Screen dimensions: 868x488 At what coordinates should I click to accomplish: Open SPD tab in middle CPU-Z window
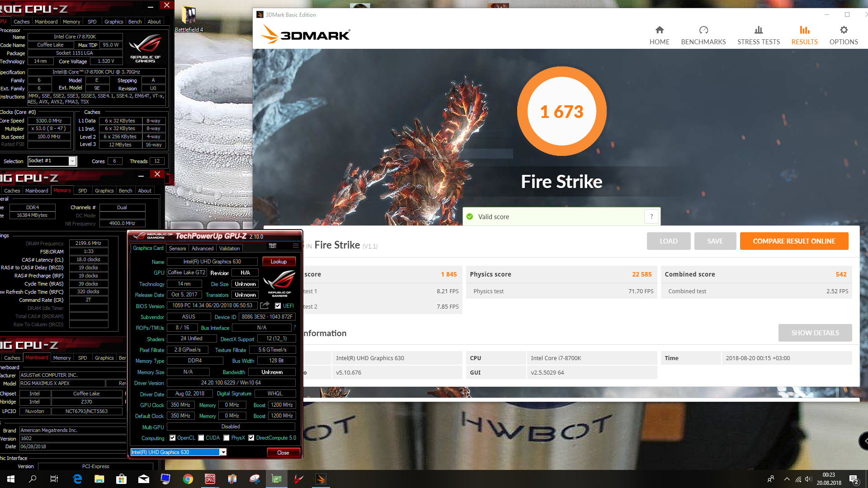click(x=82, y=191)
